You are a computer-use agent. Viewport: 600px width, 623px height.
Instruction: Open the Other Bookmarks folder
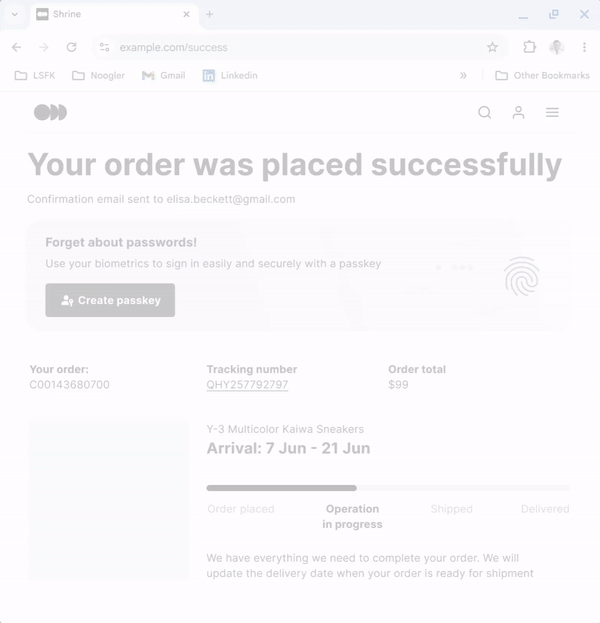click(542, 75)
